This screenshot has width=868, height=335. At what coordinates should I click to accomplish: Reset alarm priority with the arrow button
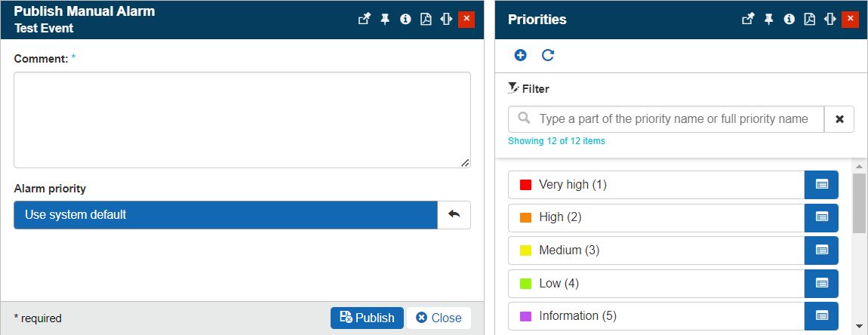pos(454,215)
